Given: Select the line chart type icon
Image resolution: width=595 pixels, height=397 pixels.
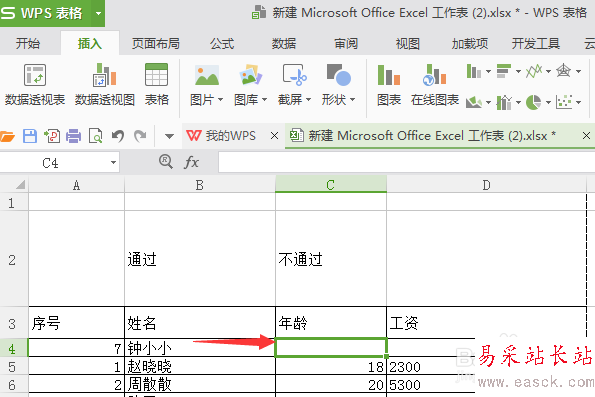Looking at the screenshot, I should click(534, 71).
